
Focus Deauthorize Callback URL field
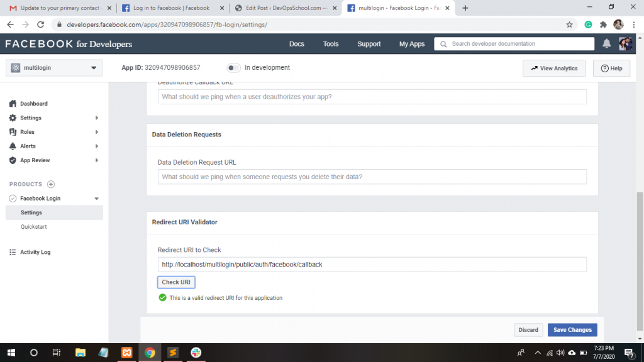pos(372,97)
